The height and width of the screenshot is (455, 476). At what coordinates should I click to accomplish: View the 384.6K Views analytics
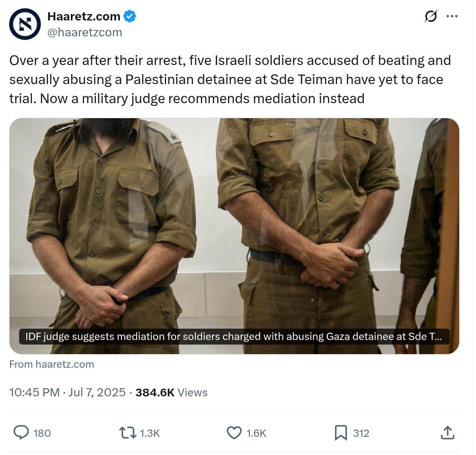[x=172, y=392]
